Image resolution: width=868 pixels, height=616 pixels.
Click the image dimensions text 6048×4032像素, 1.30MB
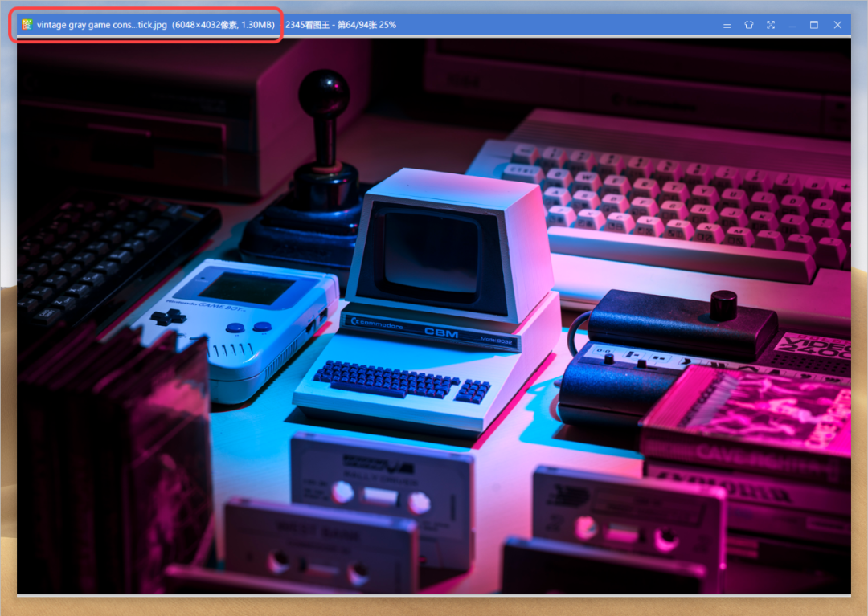click(x=223, y=25)
